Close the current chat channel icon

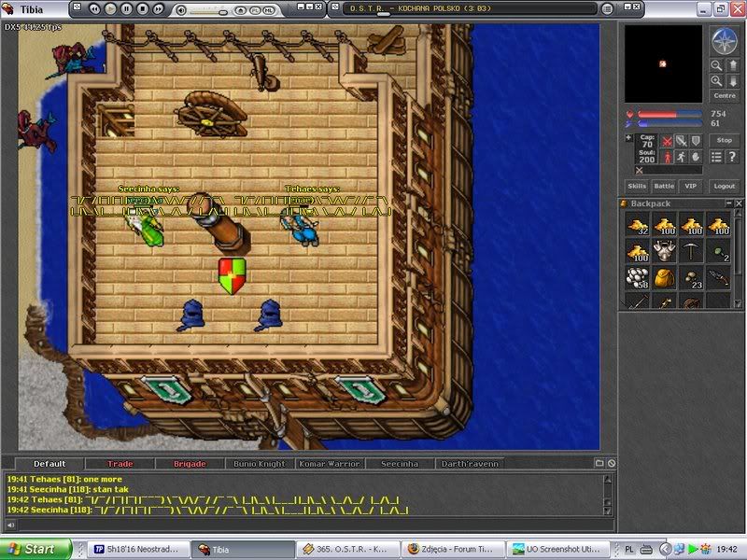(x=612, y=463)
